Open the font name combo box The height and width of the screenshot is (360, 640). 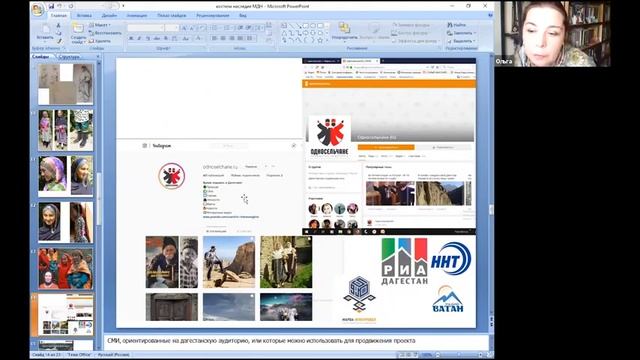[146, 28]
